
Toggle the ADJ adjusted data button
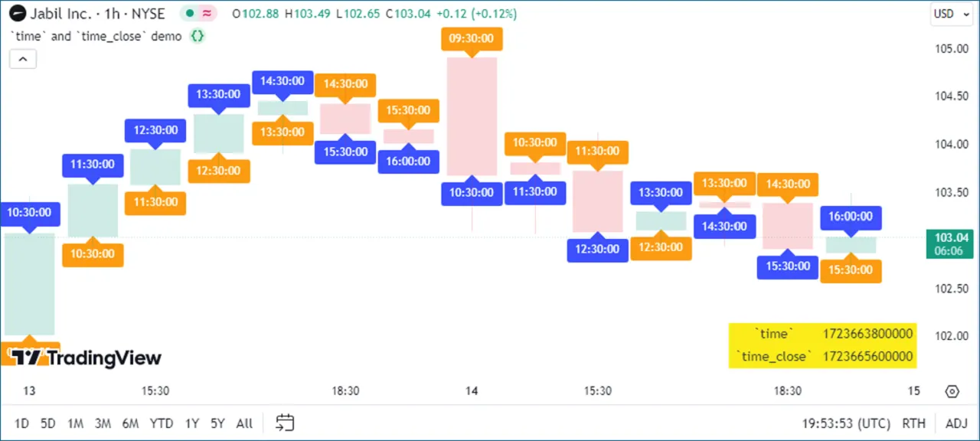(x=956, y=423)
